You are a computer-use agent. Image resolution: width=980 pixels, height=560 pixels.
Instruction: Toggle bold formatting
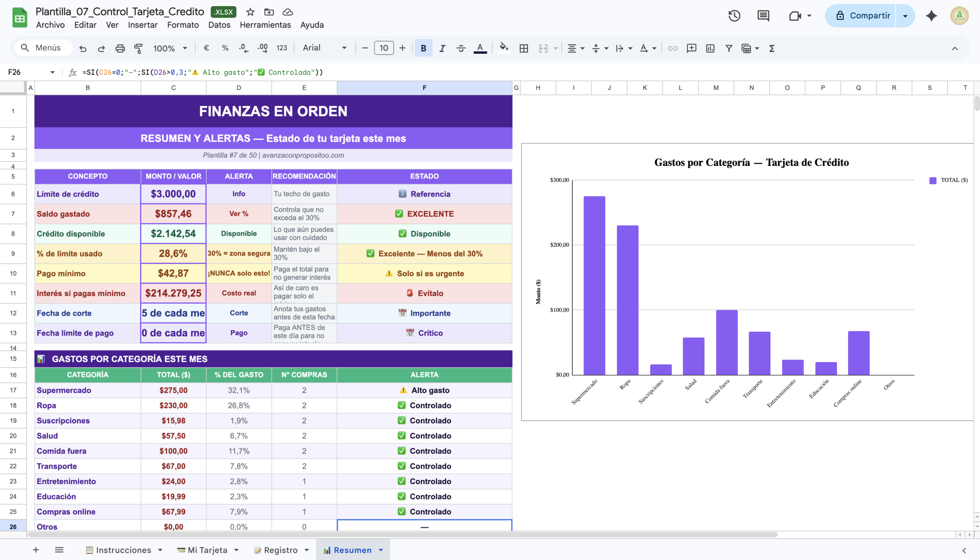tap(423, 48)
